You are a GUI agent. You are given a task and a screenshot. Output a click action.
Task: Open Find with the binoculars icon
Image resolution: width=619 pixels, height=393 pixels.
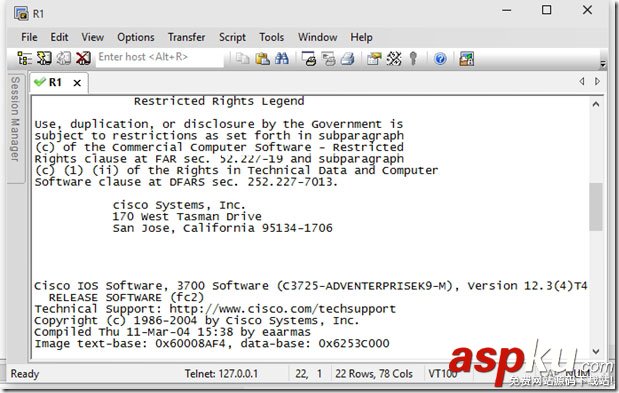click(281, 59)
